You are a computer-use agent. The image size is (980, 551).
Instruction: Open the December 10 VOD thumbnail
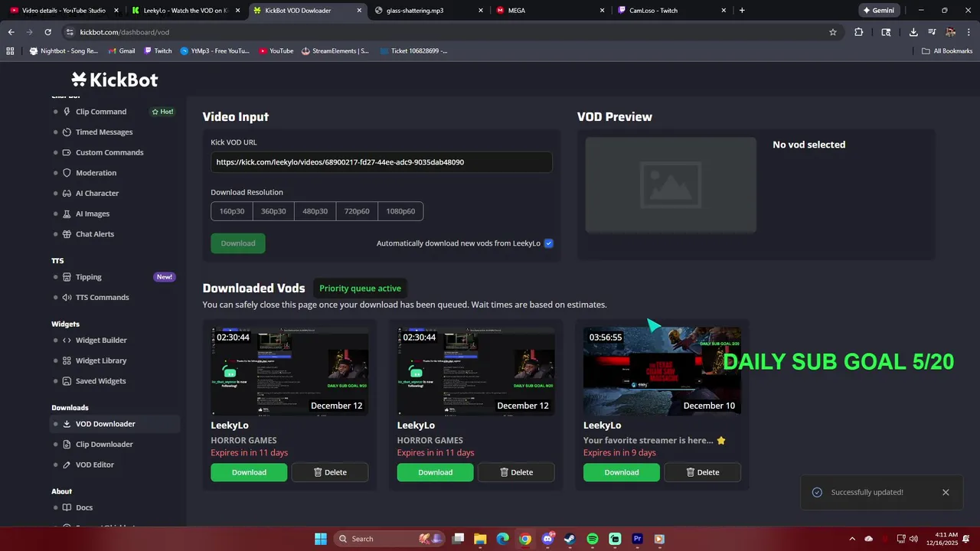[x=662, y=372]
